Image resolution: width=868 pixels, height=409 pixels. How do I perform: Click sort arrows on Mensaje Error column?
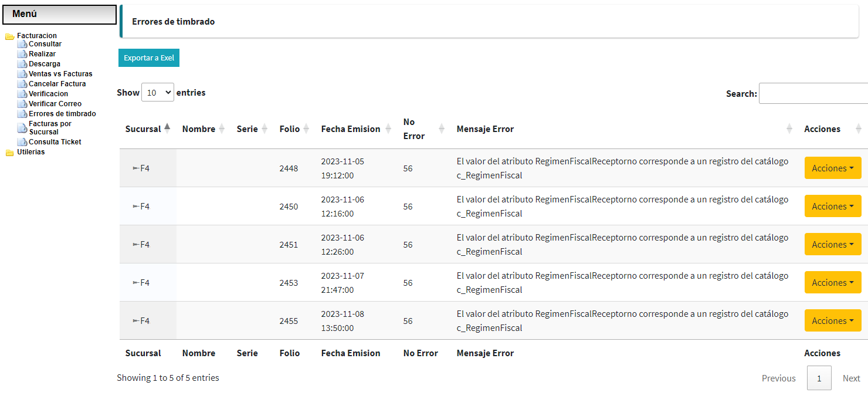click(x=789, y=129)
